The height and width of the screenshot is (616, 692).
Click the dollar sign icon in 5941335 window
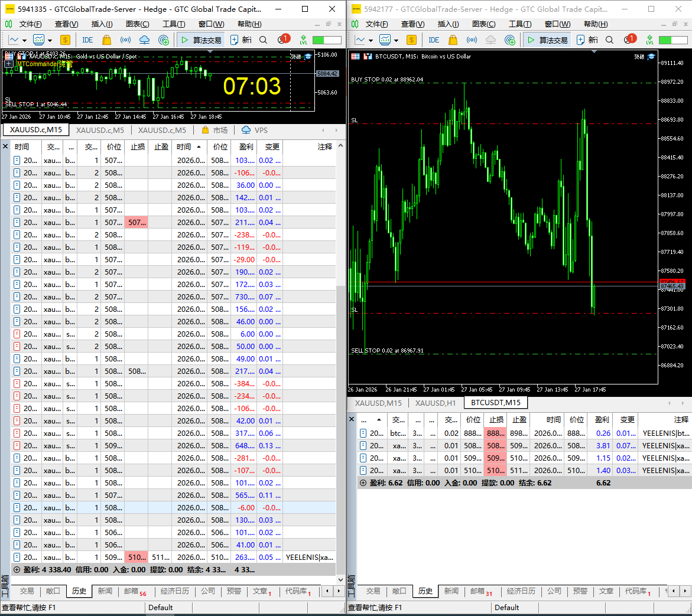pos(66,40)
